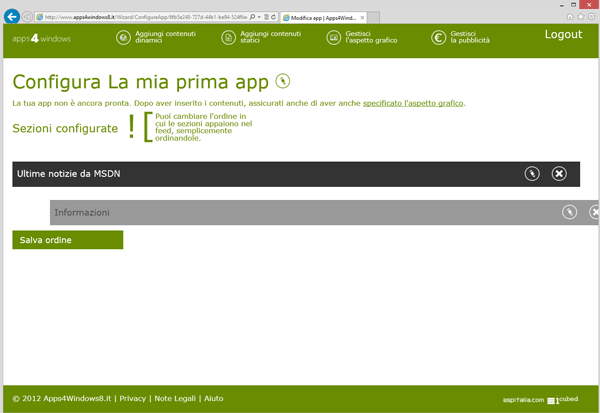The width and height of the screenshot is (600, 413).
Task: Click the Aggiungi contenuti dinamici icon
Action: [x=124, y=37]
